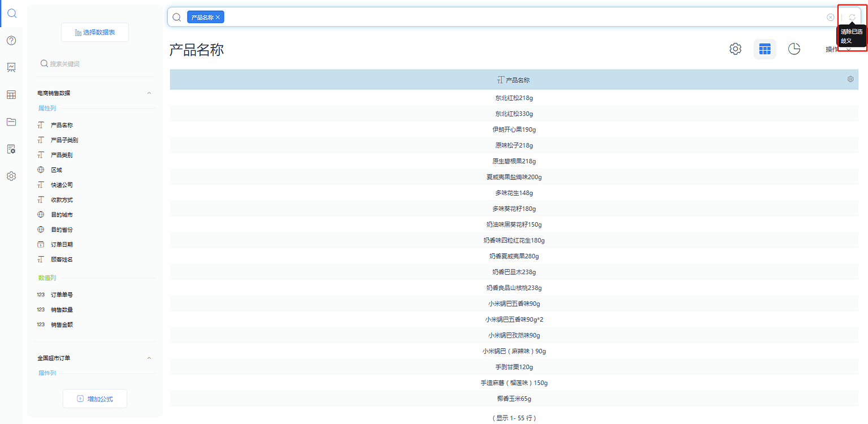The height and width of the screenshot is (424, 868).
Task: Open the presentation board icon in navigation
Action: click(x=11, y=67)
